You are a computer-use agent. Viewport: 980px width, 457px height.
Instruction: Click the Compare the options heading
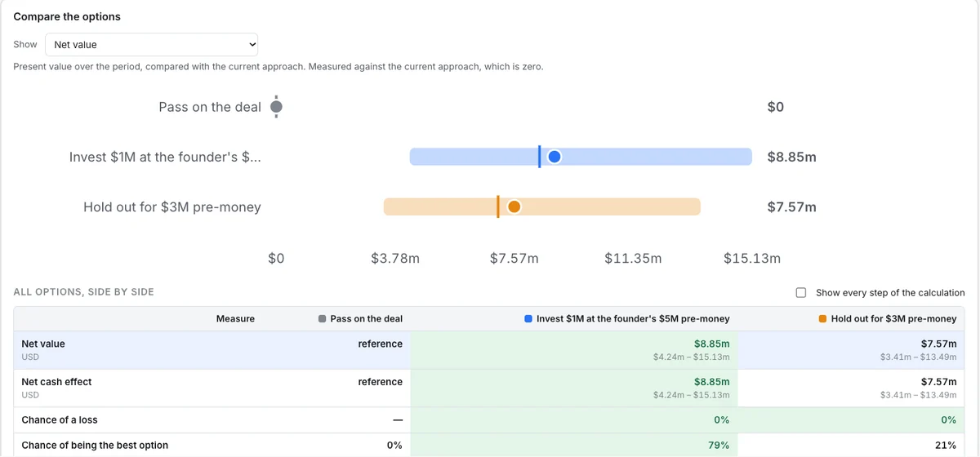coord(67,16)
